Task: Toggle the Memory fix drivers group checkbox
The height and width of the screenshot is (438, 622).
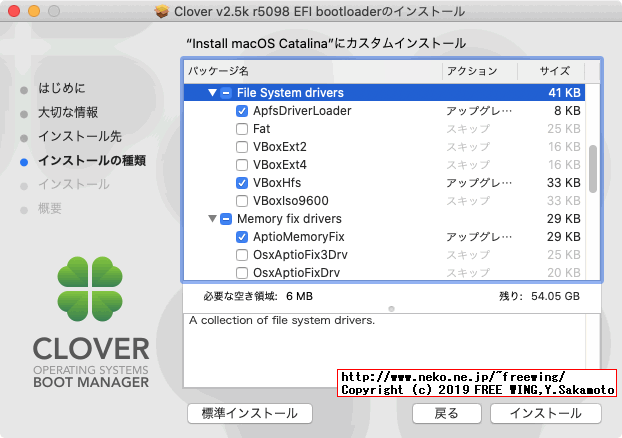Action: coord(226,219)
